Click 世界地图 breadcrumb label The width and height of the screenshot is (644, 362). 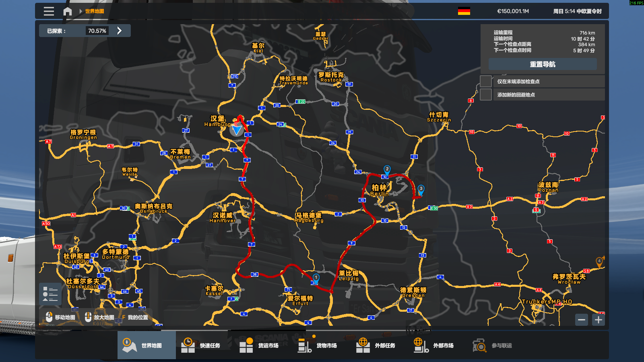(x=95, y=11)
